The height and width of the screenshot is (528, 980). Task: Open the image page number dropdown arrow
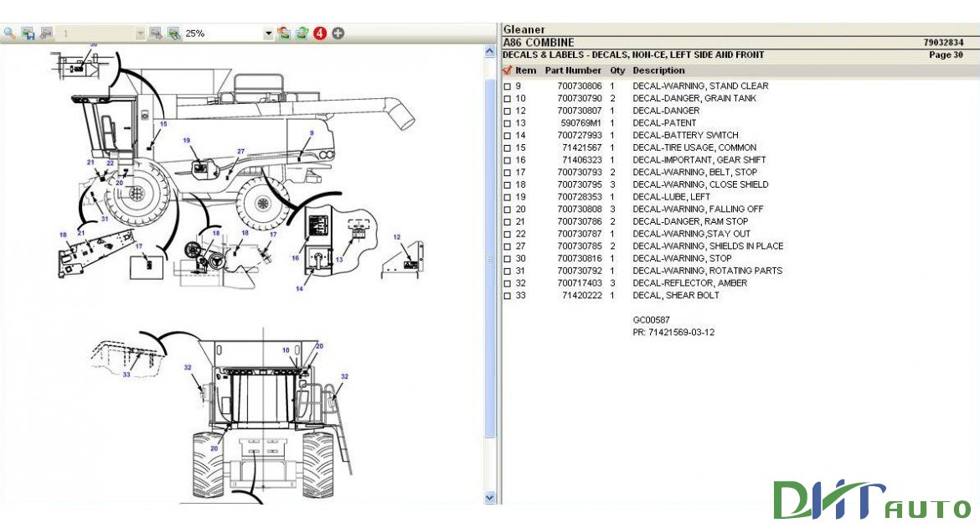click(140, 34)
